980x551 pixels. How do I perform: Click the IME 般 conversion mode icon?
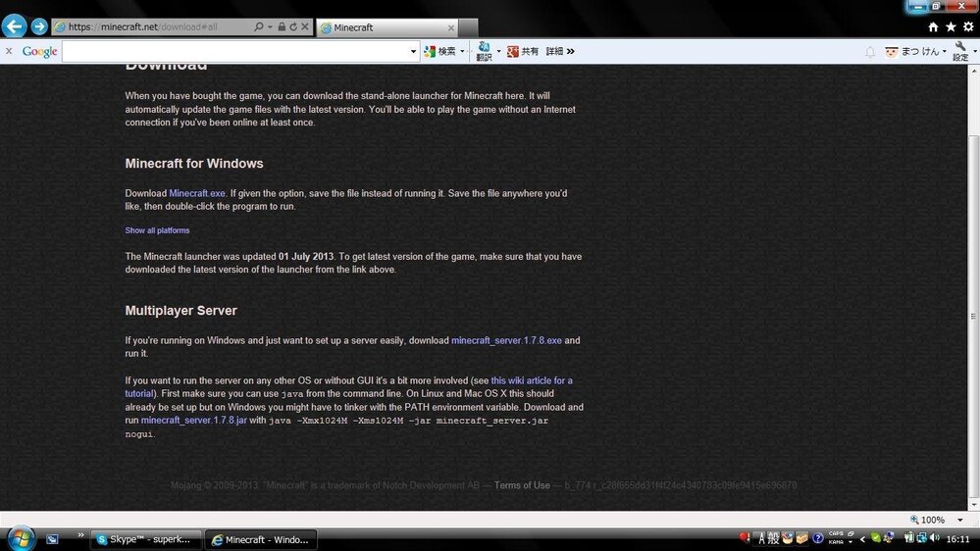tap(773, 538)
